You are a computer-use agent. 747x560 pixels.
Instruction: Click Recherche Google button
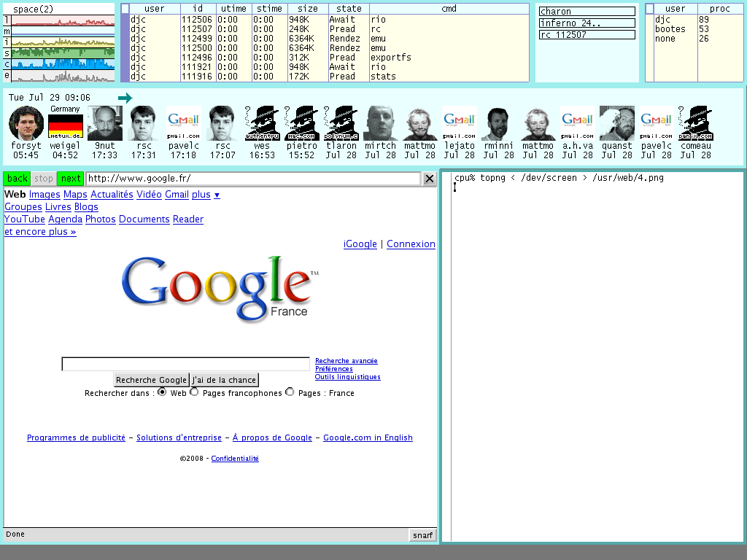151,380
